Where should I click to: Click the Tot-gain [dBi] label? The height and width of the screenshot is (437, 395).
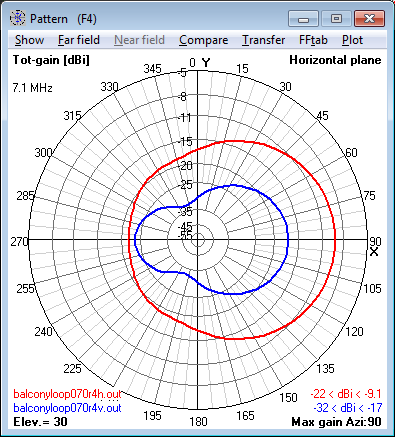(51, 60)
